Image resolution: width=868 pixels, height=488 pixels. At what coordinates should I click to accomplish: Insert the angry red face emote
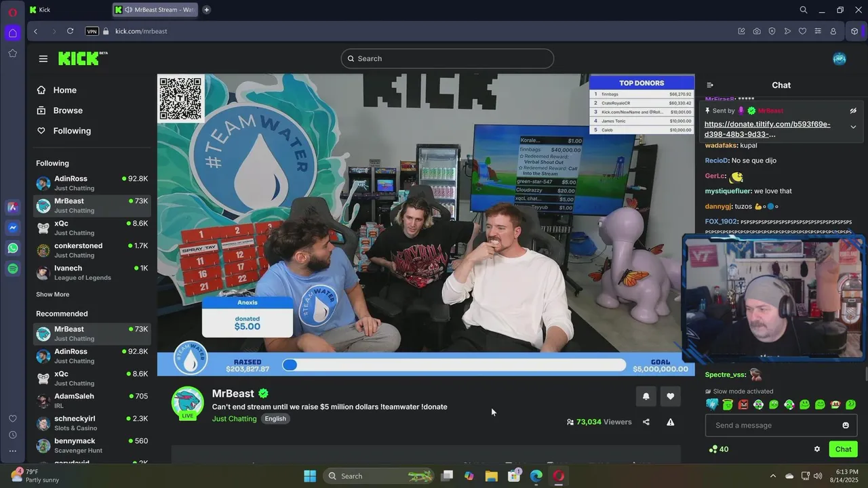(x=743, y=405)
